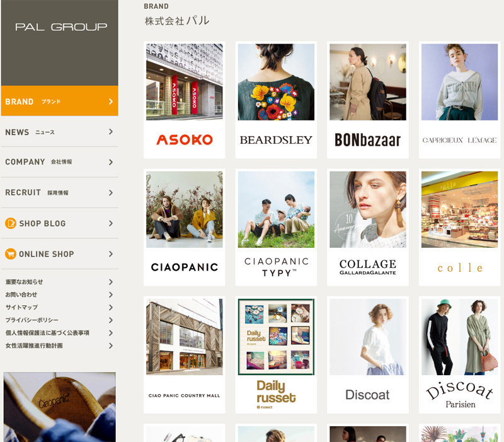Screen dimensions: 504x442
Task: Click the orange SHOP BLOG pencil icon
Action: click(x=11, y=223)
